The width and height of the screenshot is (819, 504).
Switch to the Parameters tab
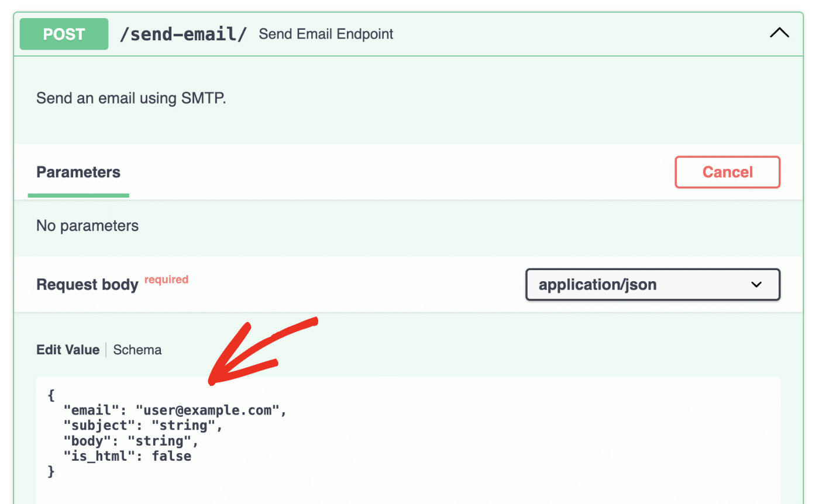78,172
